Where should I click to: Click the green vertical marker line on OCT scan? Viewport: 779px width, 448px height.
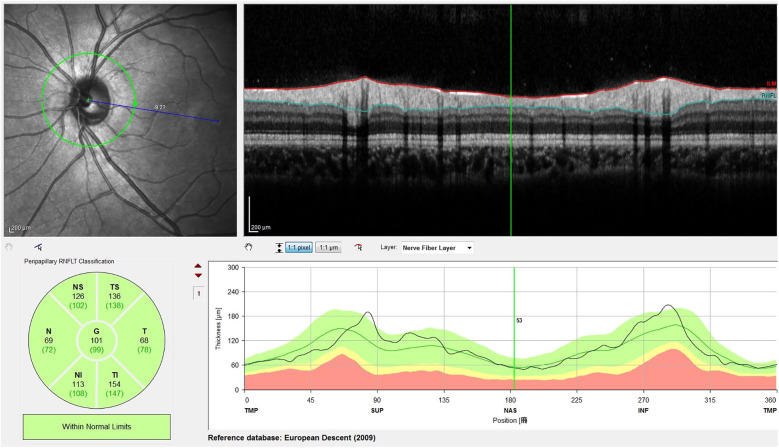(511, 120)
